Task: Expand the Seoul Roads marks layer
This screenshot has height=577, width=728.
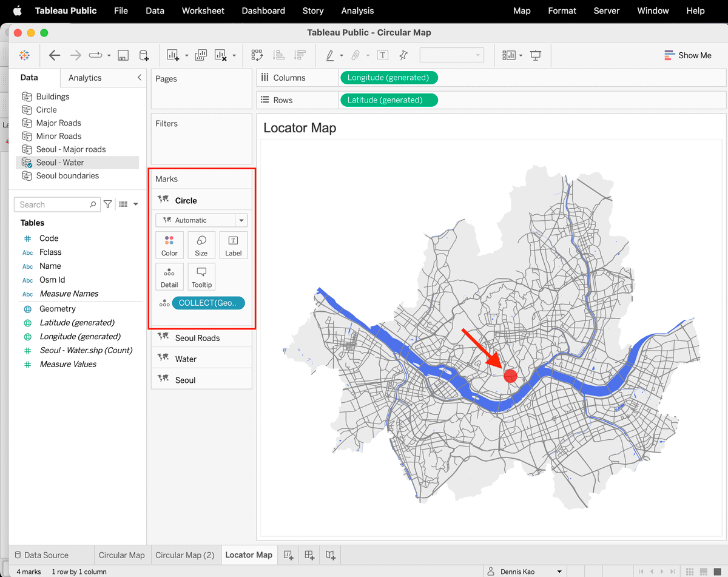Action: (201, 338)
